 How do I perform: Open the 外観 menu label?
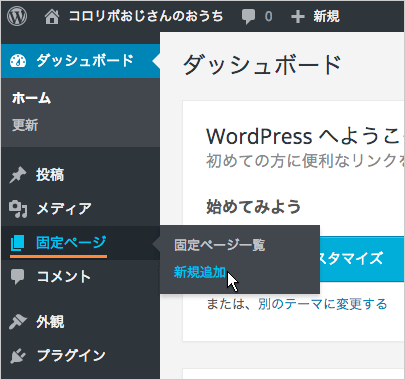pos(50,322)
